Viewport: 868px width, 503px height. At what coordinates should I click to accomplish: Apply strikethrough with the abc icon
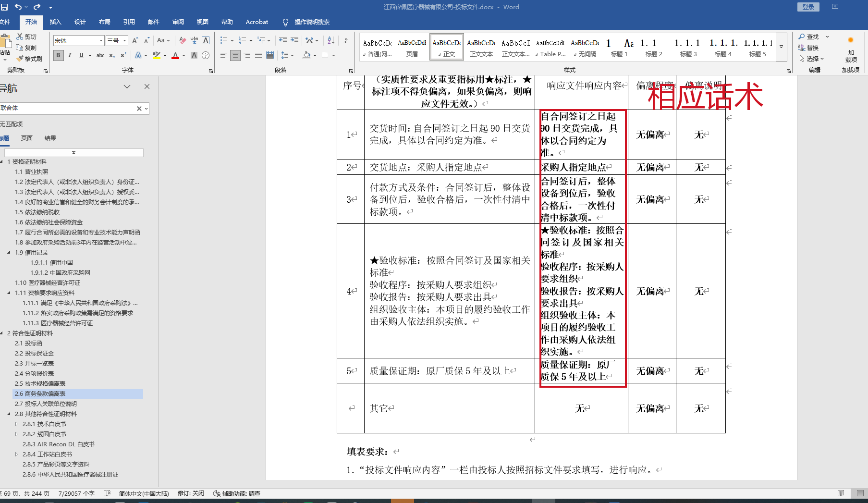100,56
